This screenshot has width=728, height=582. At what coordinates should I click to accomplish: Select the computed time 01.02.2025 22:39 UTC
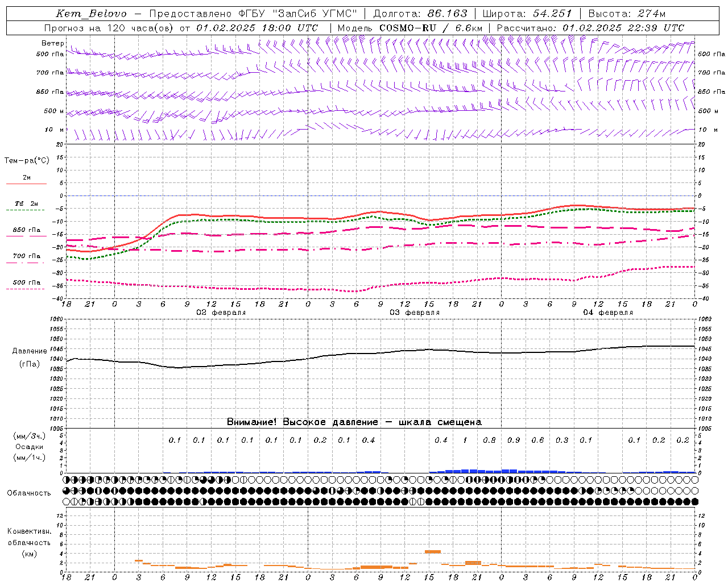tap(623, 28)
